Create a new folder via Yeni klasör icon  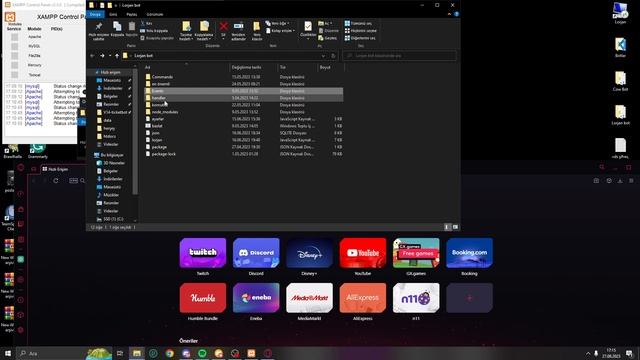click(x=257, y=27)
